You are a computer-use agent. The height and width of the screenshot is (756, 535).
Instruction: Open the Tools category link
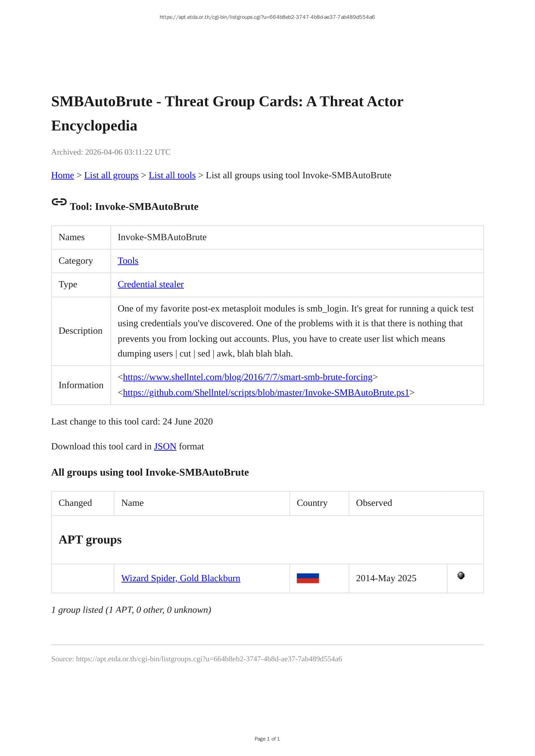tap(128, 261)
